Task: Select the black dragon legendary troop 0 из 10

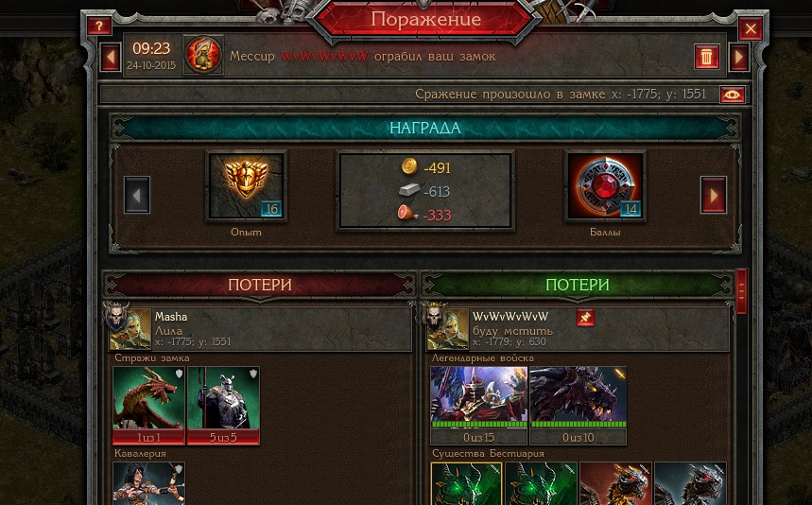Action: [578, 406]
